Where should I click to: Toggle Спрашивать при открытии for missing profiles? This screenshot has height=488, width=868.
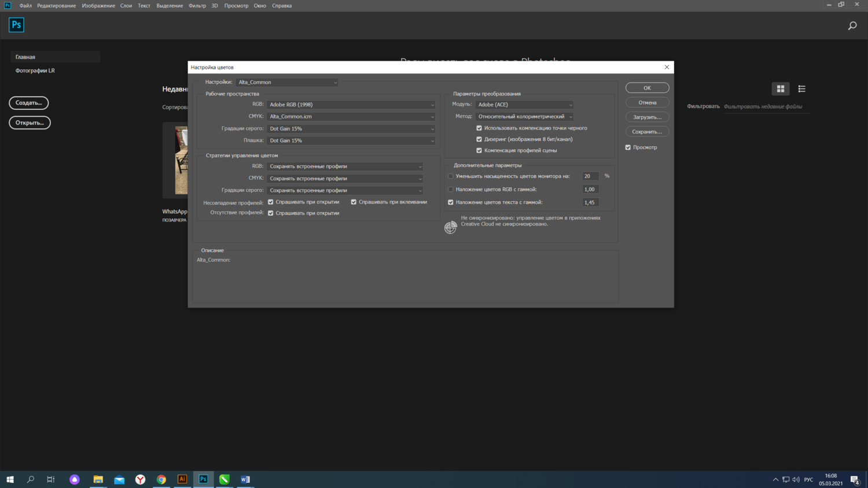click(271, 213)
